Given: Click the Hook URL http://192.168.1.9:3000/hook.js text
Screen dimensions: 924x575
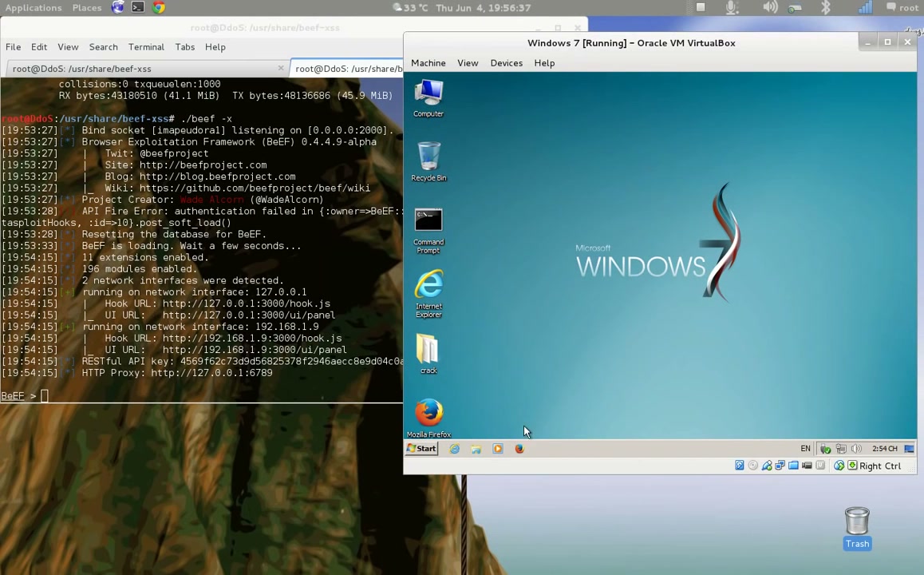Looking at the screenshot, I should (223, 338).
